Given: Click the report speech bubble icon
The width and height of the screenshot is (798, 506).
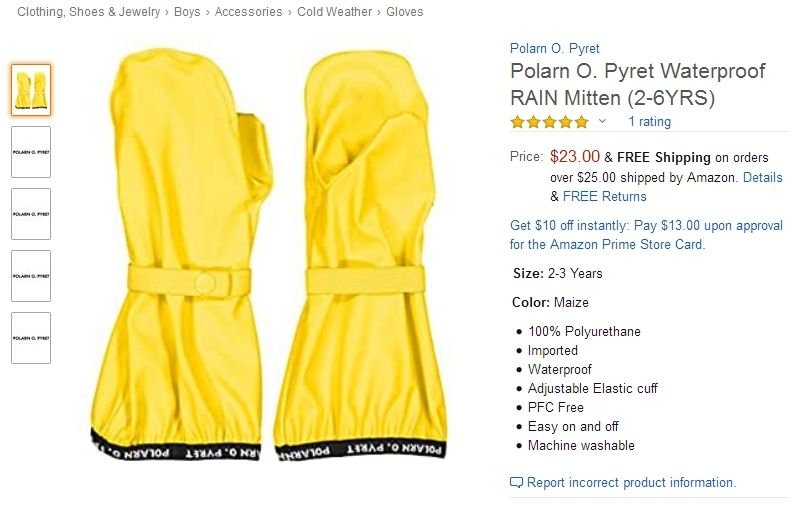Looking at the screenshot, I should click(516, 482).
